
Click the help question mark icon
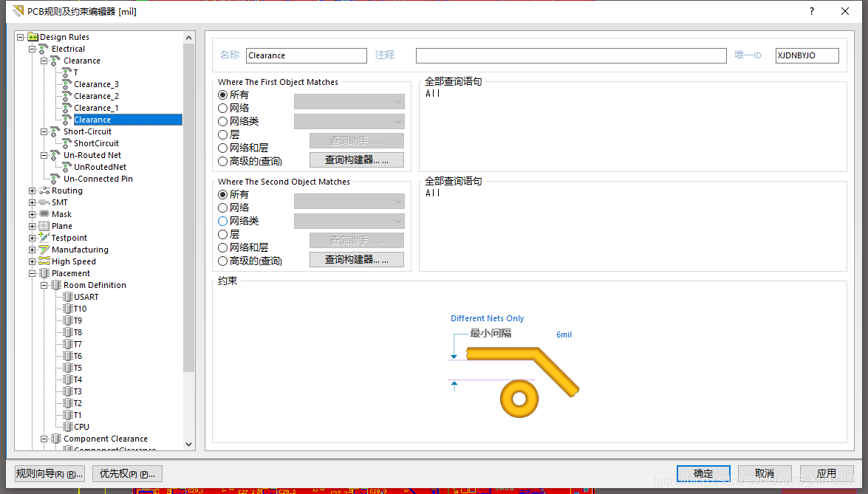[x=811, y=11]
